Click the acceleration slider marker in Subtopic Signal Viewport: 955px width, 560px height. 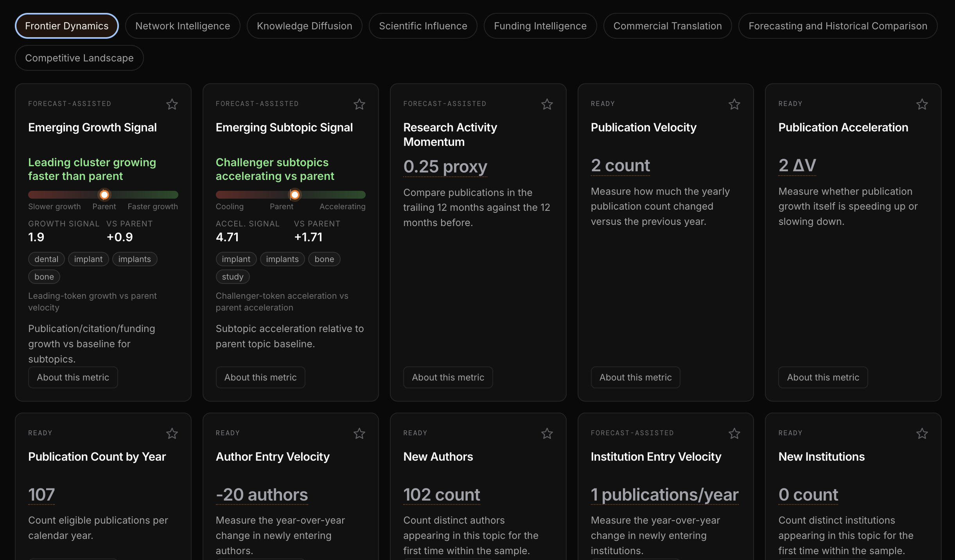(x=295, y=194)
